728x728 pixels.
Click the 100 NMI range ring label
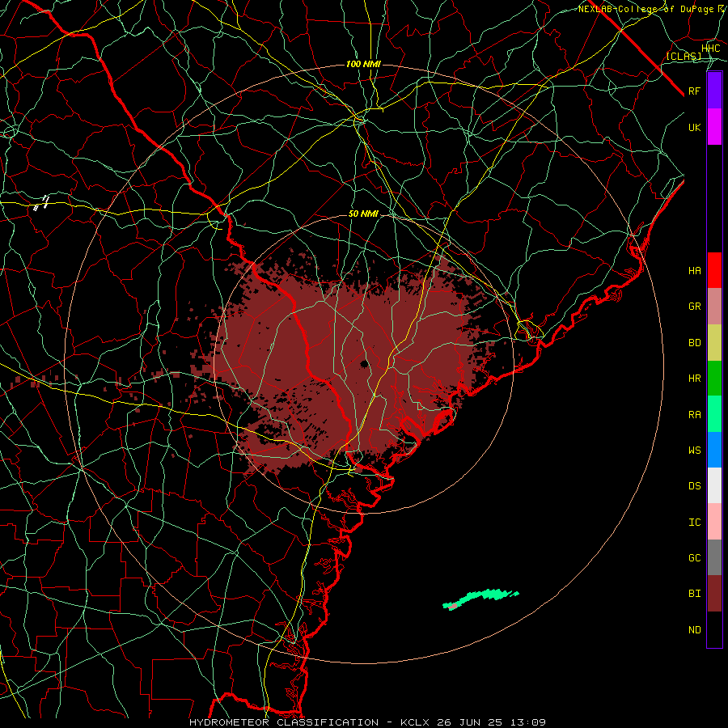363,64
